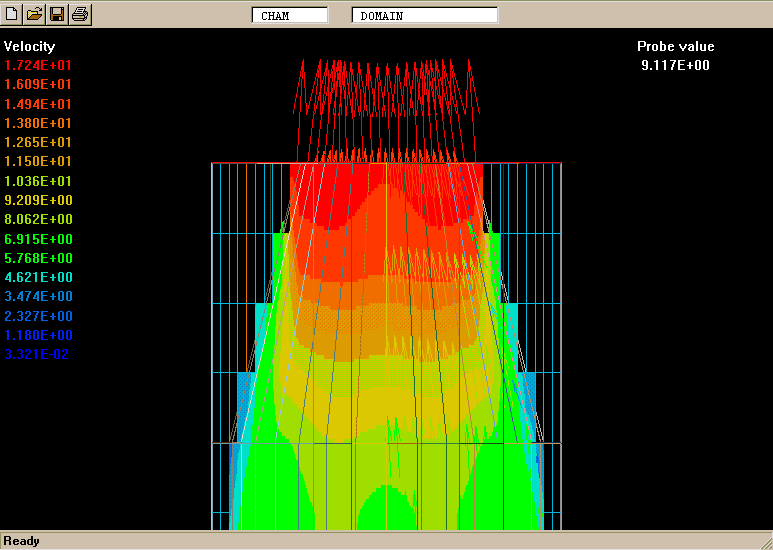Save using the floppy disk icon
Viewport: 773px width, 550px height.
(57, 14)
